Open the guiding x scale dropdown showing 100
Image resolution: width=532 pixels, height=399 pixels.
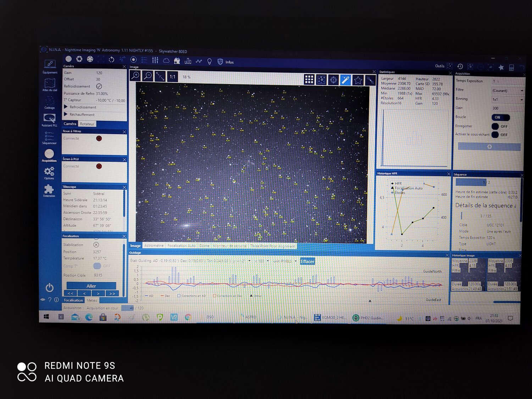pyautogui.click(x=262, y=261)
